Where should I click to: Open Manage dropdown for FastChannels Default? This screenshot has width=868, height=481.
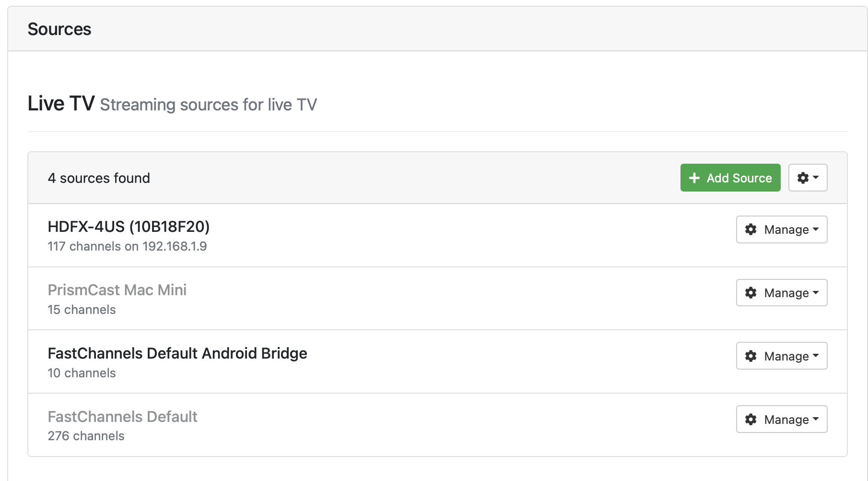point(782,419)
